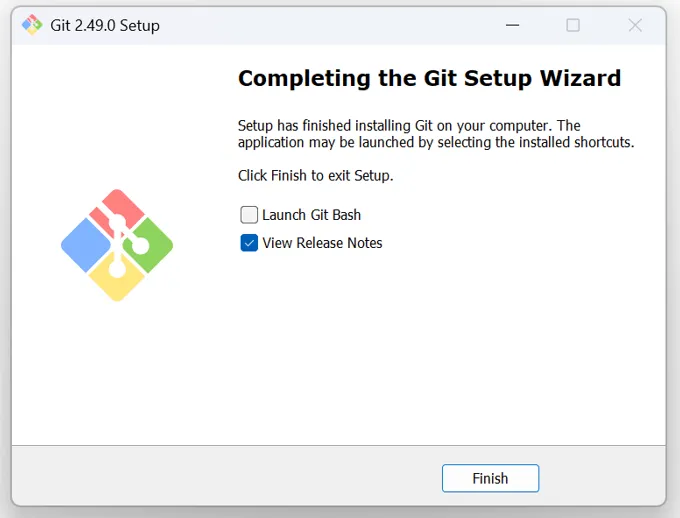Click the large Git logo graphic
The image size is (680, 518).
117,245
